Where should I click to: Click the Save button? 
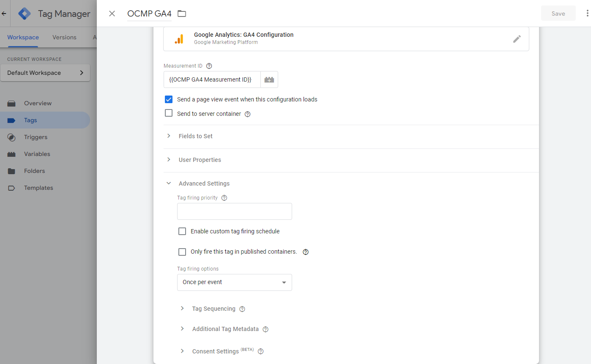[x=558, y=14]
